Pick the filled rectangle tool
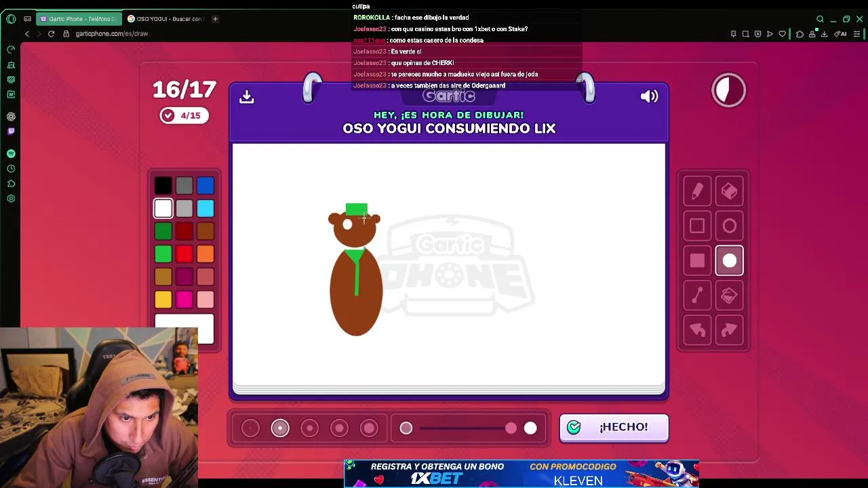Screen dimensions: 868x488 pyautogui.click(x=697, y=261)
